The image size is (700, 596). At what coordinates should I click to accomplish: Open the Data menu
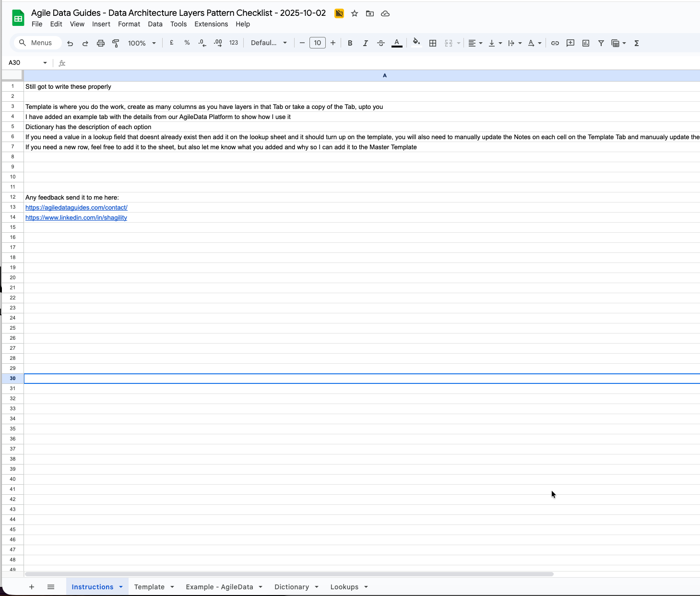click(x=155, y=24)
